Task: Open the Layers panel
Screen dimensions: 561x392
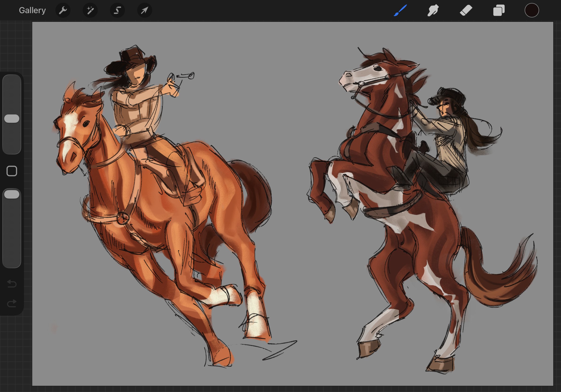Action: click(x=499, y=10)
